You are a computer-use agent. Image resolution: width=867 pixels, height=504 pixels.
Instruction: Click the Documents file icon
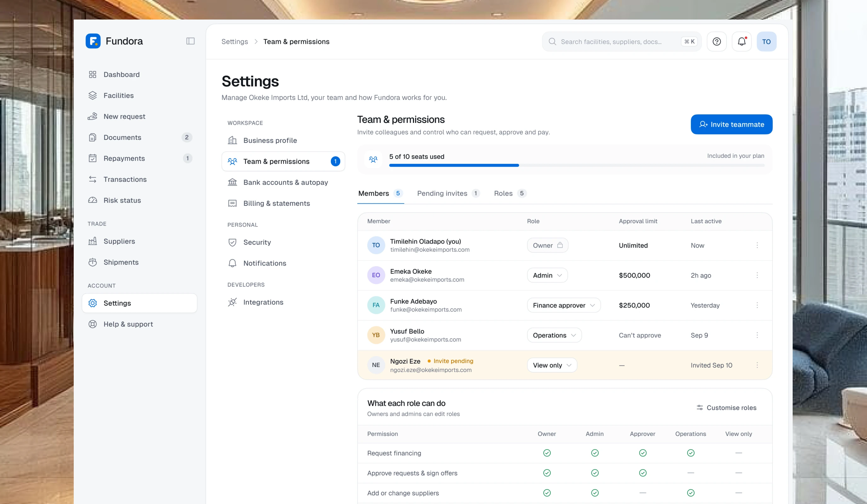coord(93,137)
